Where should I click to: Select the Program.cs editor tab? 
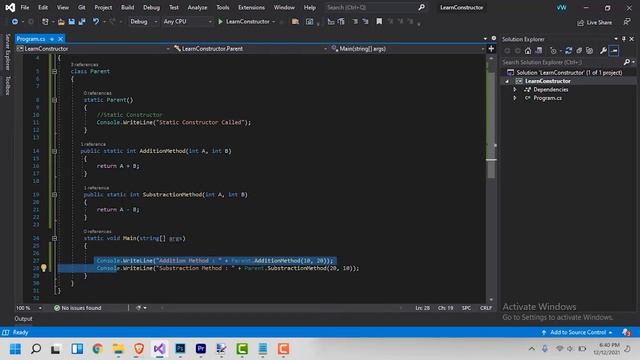coord(31,39)
